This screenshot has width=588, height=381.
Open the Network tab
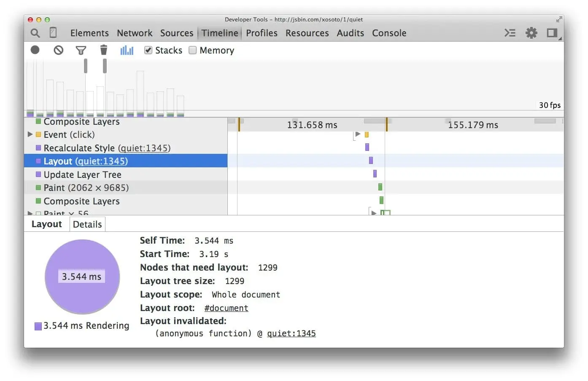tap(135, 33)
